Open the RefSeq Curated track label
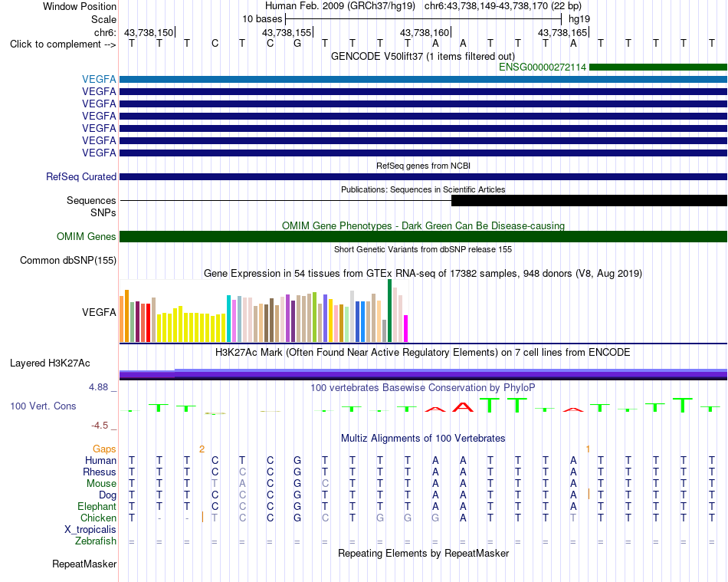 click(80, 176)
